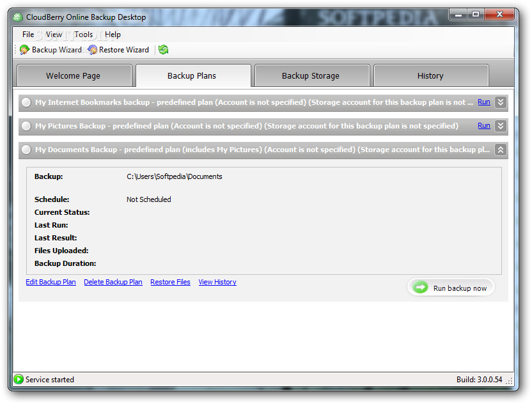Click the green refresh toolbar icon
The height and width of the screenshot is (404, 532).
164,50
